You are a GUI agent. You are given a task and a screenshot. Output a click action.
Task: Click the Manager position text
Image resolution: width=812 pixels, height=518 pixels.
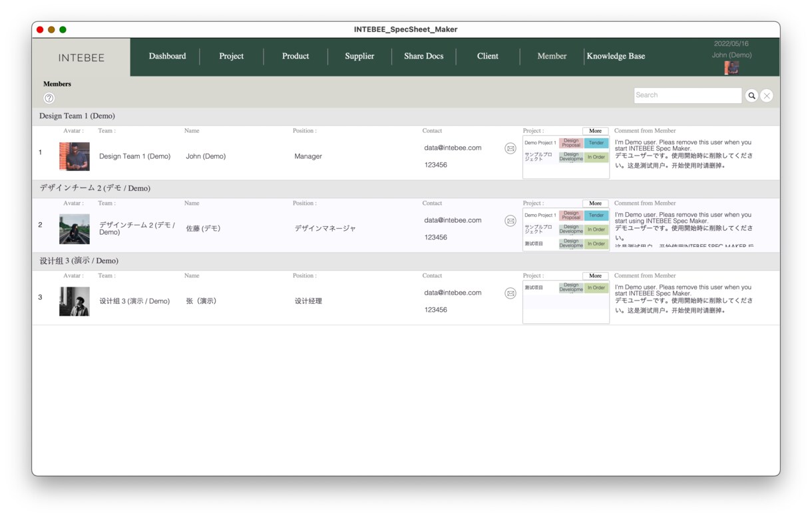click(308, 156)
